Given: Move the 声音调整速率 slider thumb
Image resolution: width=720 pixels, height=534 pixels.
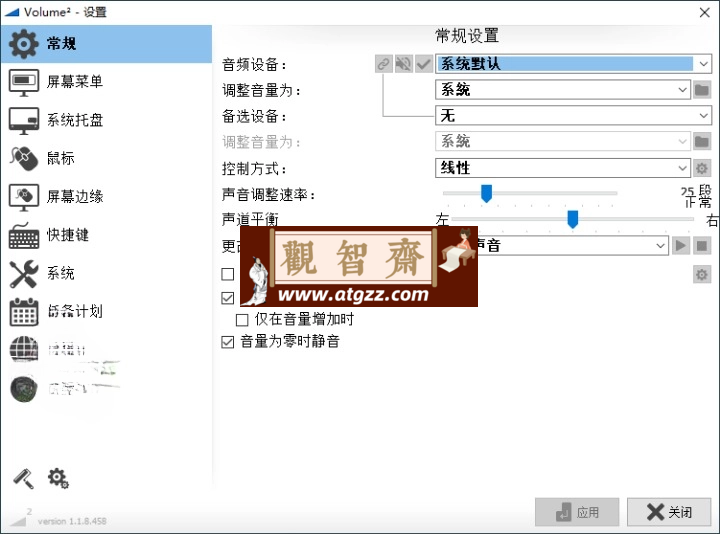Looking at the screenshot, I should [486, 194].
